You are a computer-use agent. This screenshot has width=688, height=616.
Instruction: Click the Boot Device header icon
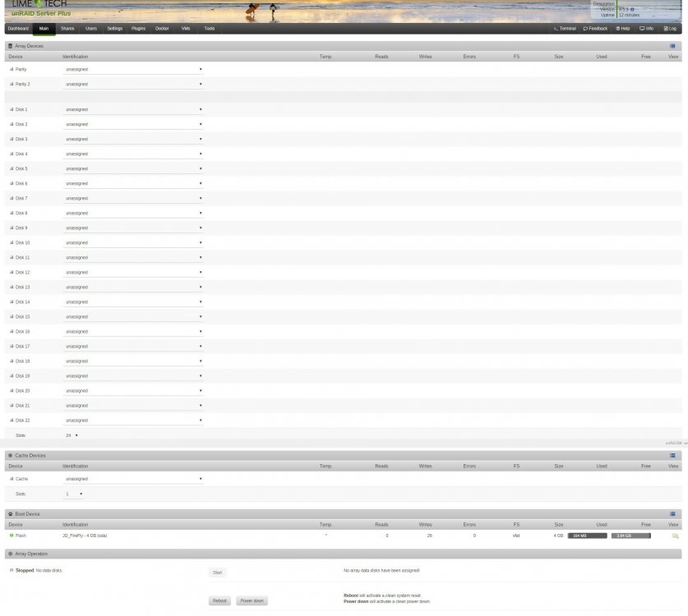pos(10,514)
